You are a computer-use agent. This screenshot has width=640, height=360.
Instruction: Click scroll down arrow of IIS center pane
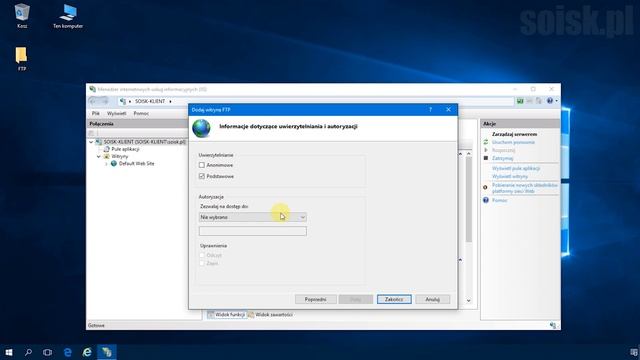[x=469, y=300]
